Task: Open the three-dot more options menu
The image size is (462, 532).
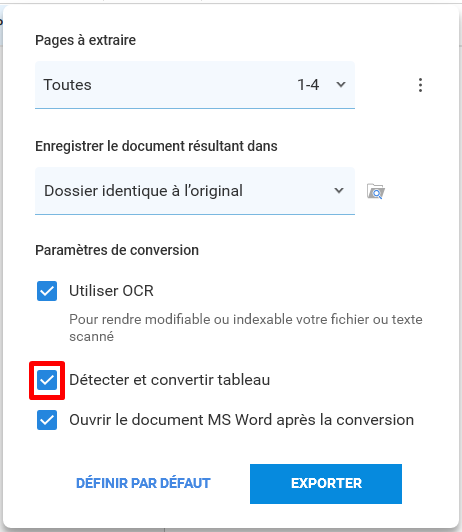Action: pyautogui.click(x=420, y=85)
